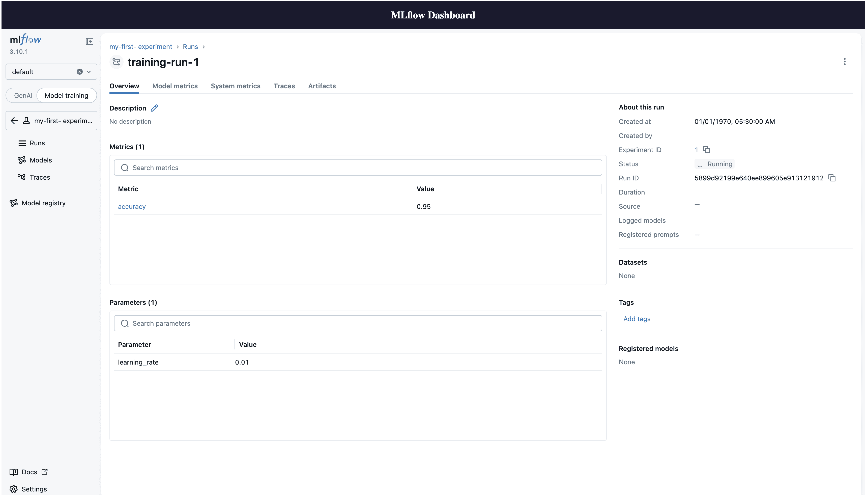Click the external link icon beside Docs
The height and width of the screenshot is (495, 868).
click(x=44, y=472)
